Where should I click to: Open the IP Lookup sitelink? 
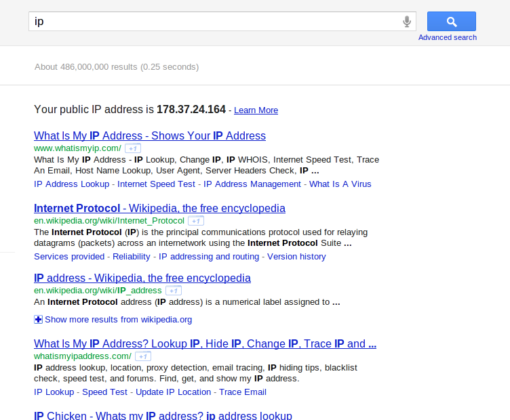tap(54, 392)
